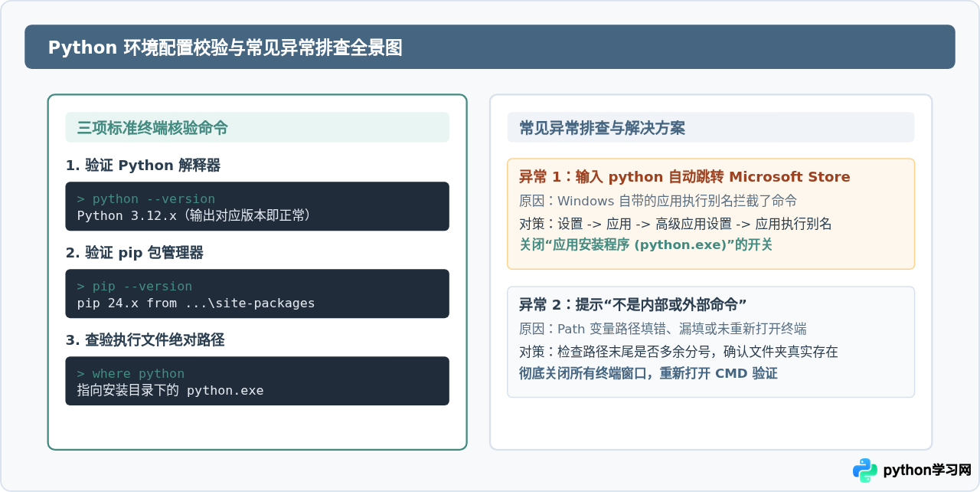Image resolution: width=980 pixels, height=492 pixels.
Task: Click '异常 2：提示“不是内部或外部命令”'
Action: [x=632, y=304]
